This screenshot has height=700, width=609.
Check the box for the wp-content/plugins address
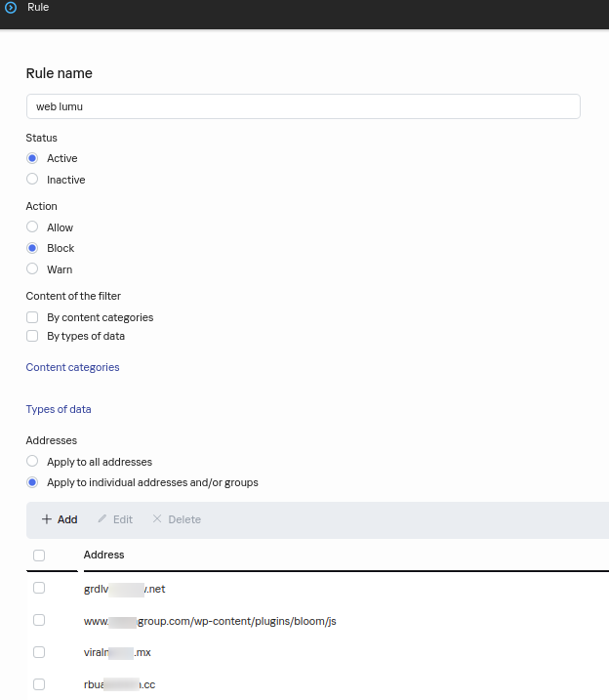coord(39,620)
